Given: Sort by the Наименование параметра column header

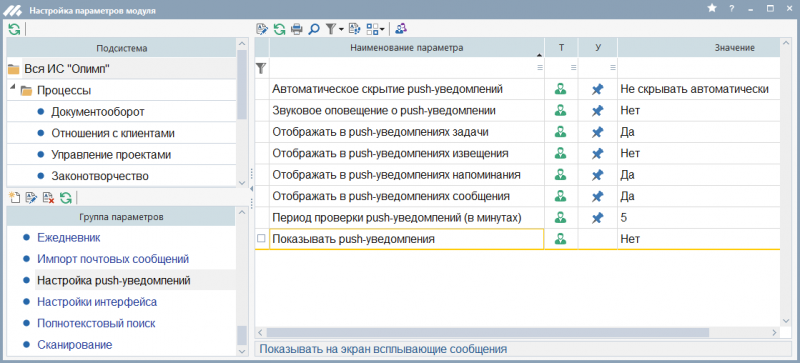Looking at the screenshot, I should pyautogui.click(x=407, y=48).
